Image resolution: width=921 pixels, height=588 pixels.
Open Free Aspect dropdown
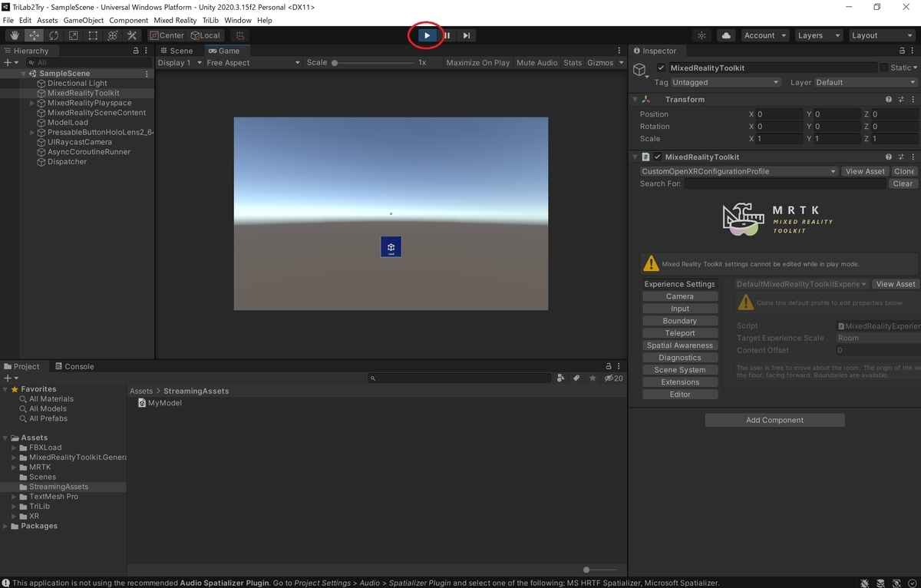click(x=253, y=62)
